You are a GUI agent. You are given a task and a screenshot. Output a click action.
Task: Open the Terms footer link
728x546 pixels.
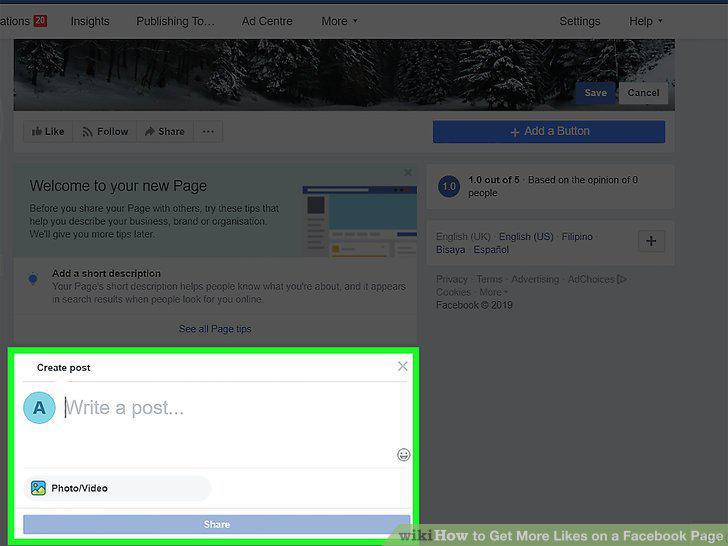pos(489,280)
